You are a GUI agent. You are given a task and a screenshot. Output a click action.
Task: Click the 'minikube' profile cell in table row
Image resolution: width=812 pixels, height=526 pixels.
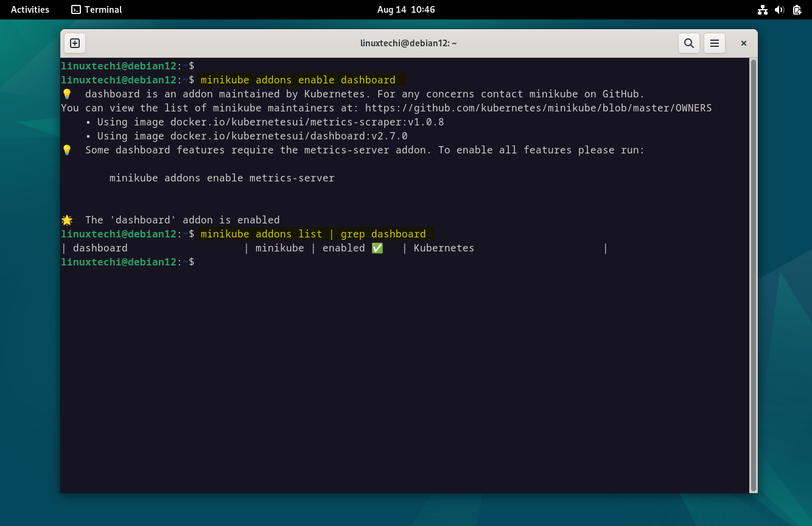279,248
